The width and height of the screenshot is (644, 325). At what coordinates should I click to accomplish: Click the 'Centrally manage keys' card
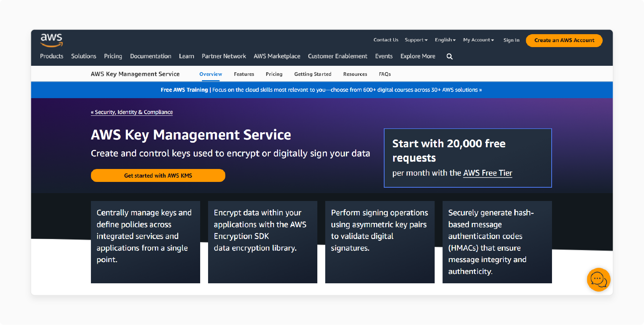point(146,242)
